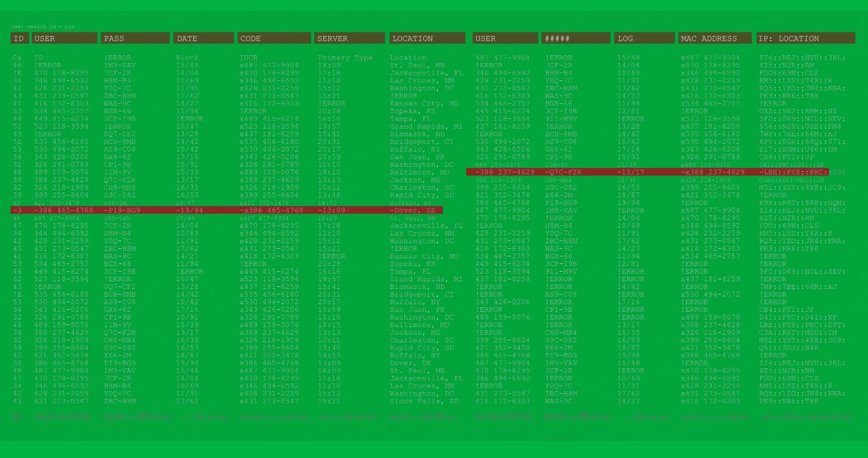Select IP value 'E17::EGM::U46::DM'
Screen dimensions: 868x458
point(798,149)
